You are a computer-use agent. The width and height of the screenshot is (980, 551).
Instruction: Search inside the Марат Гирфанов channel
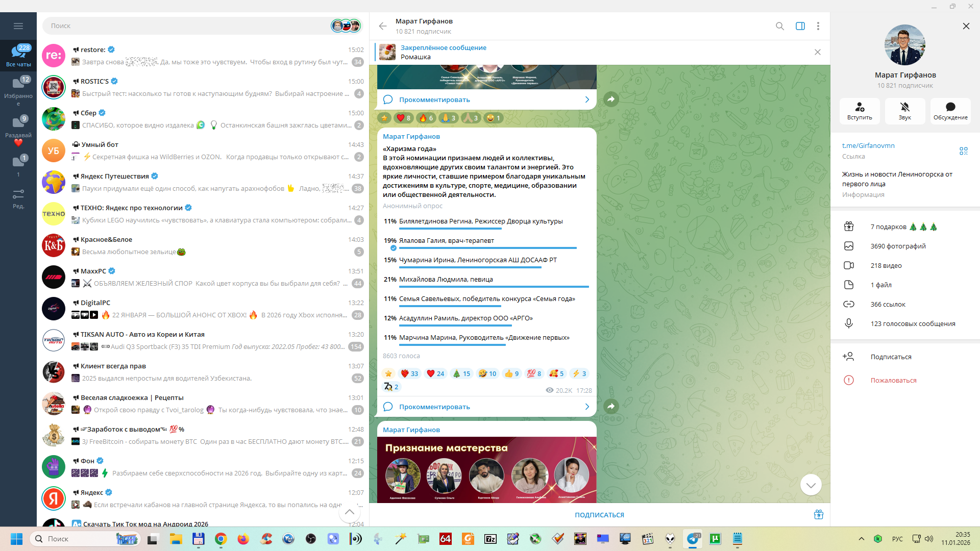[779, 26]
